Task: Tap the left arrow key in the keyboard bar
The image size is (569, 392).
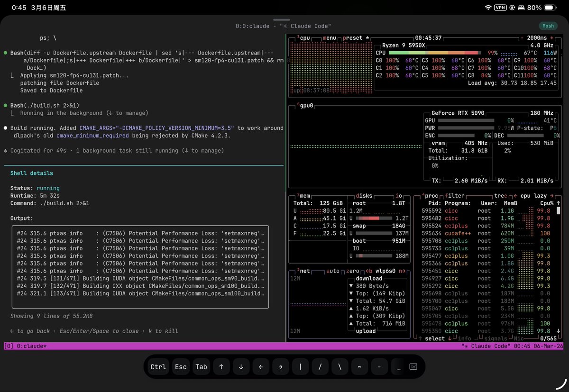Action: [x=261, y=366]
